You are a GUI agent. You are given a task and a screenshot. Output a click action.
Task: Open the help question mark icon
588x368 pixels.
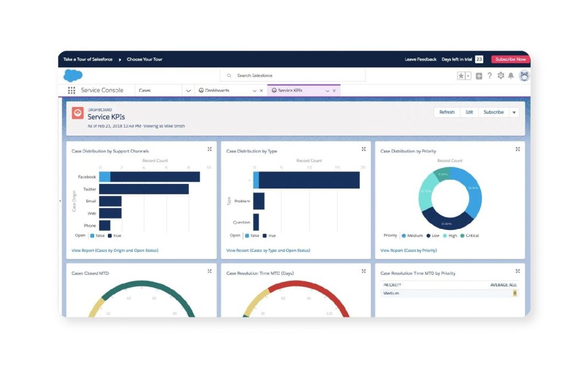(x=489, y=75)
